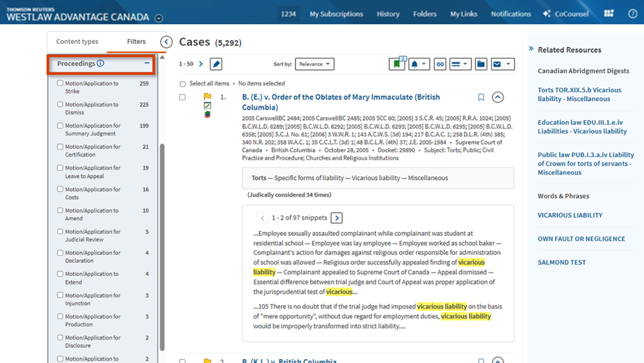Screen dimensions: 644x363
Task: Open the apps grid icon in header
Action: (x=609, y=14)
